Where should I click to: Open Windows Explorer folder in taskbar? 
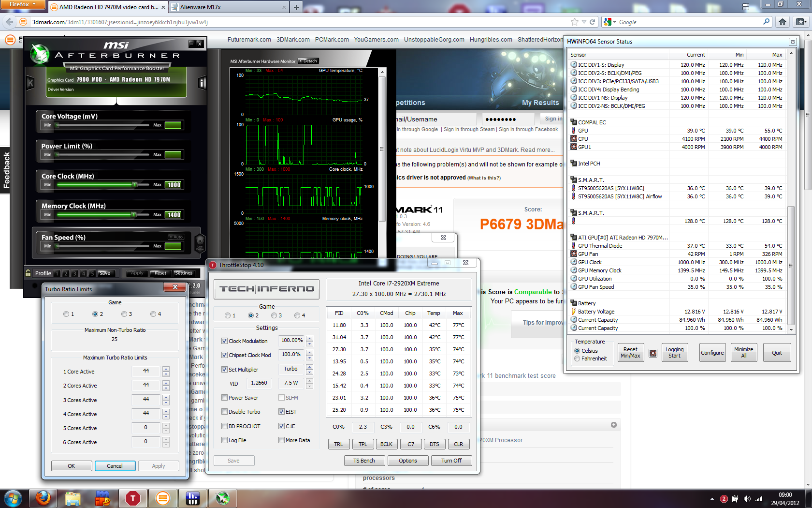pyautogui.click(x=73, y=498)
